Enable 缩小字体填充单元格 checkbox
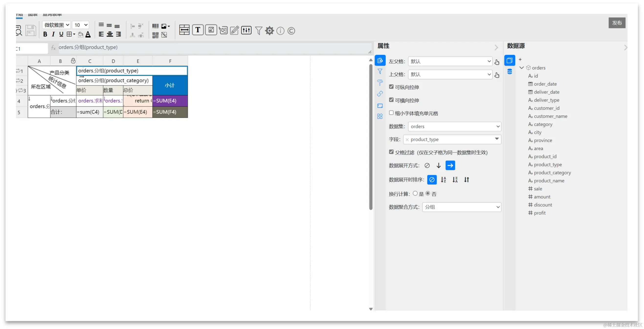This screenshot has height=329, width=644. click(x=391, y=113)
